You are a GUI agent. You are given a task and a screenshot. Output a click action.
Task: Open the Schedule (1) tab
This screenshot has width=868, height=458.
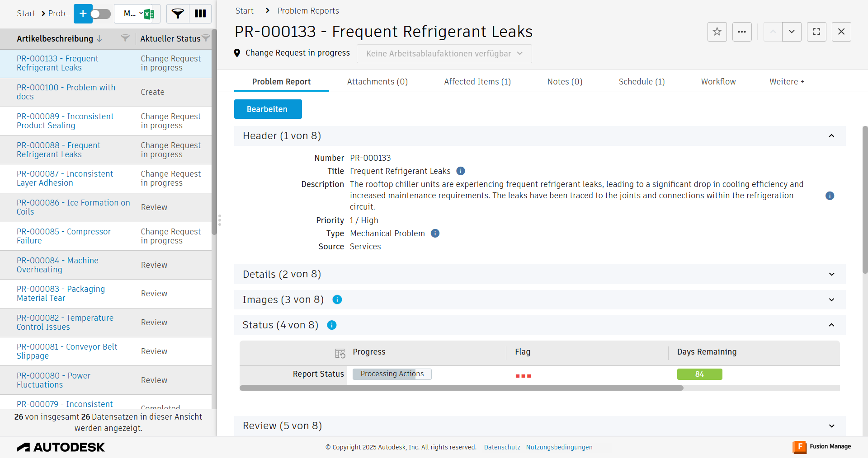click(642, 82)
